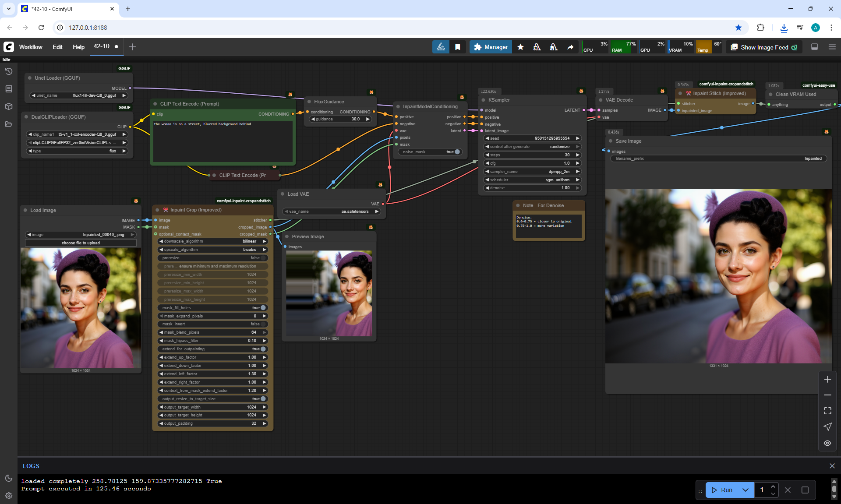This screenshot has height=504, width=841.
Task: Open the model library cube icon
Action: pyautogui.click(x=8, y=106)
